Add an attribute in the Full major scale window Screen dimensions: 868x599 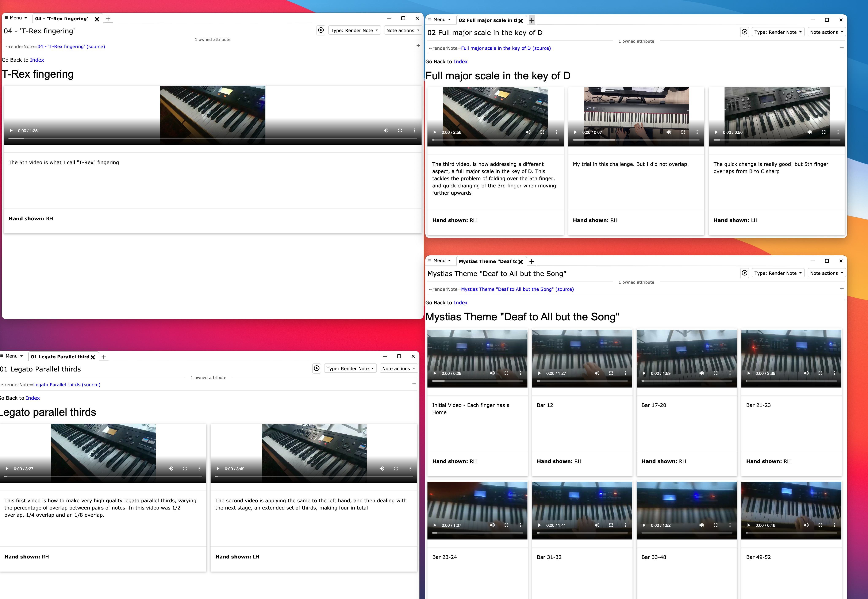coord(842,47)
